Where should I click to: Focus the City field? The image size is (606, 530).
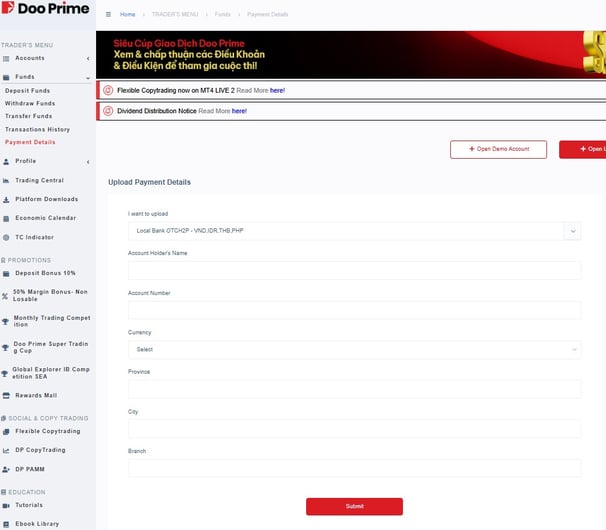[x=354, y=429]
